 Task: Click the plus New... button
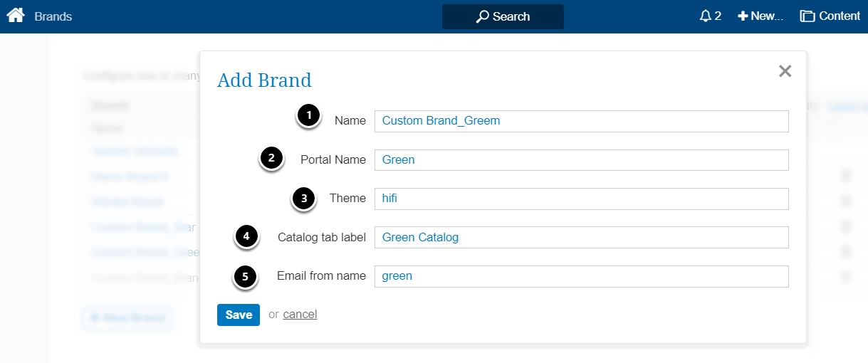coord(760,16)
